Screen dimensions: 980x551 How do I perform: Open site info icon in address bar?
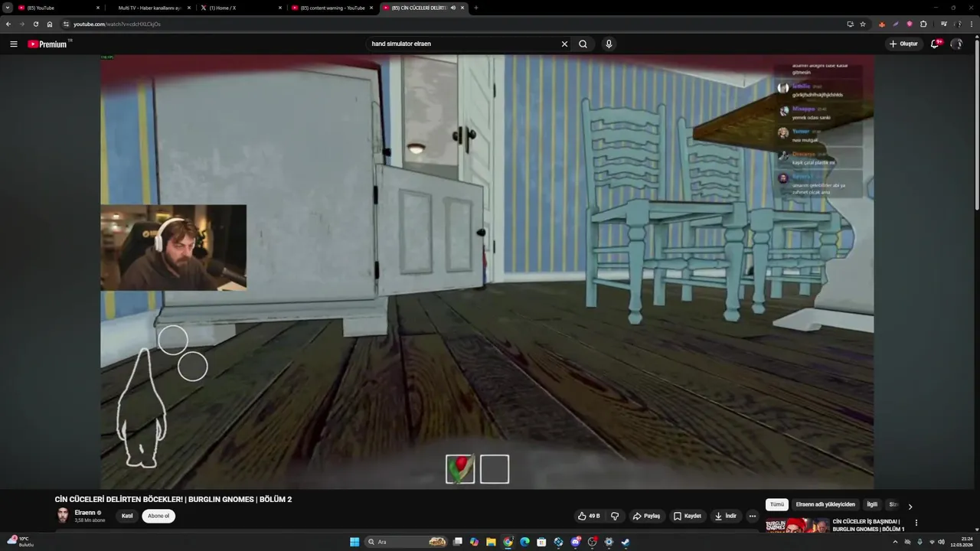pyautogui.click(x=66, y=24)
